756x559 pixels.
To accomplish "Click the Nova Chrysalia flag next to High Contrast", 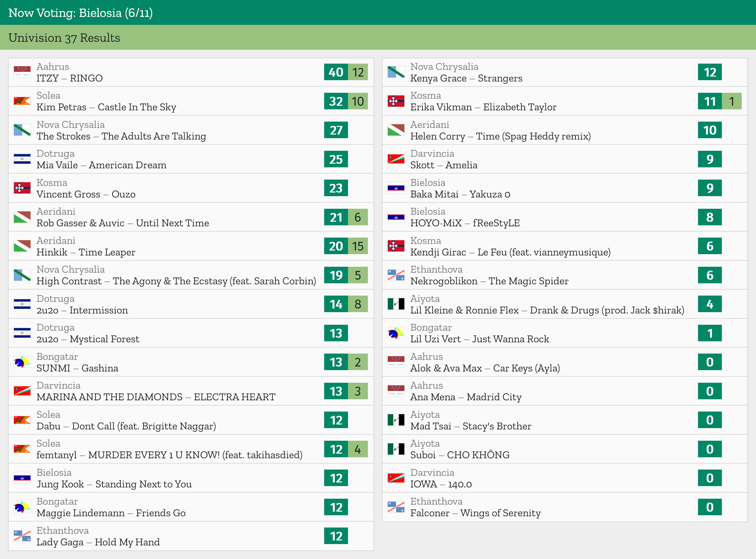I will pos(22,275).
